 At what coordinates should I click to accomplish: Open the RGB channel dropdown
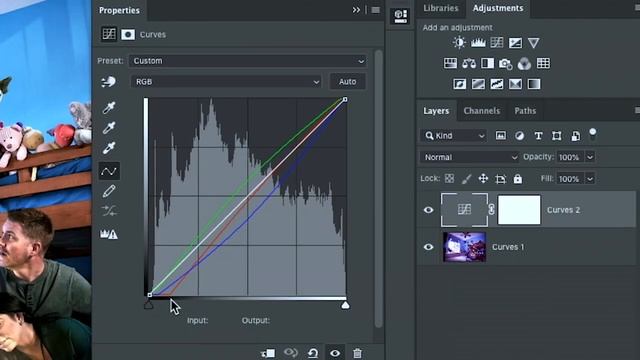coord(226,82)
